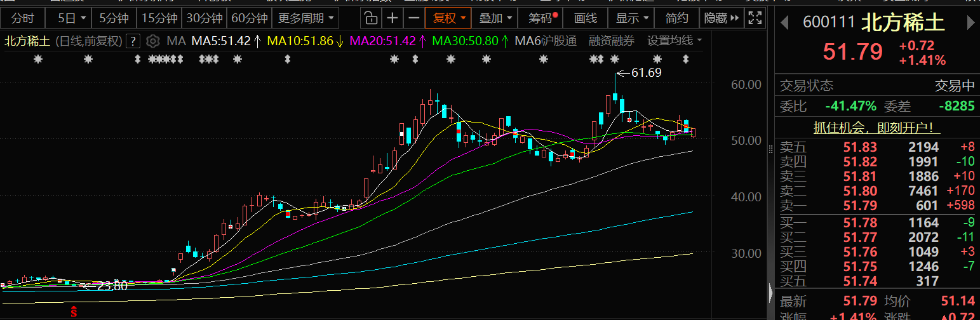This screenshot has width=980, height=320.
Task: Zoom out the chart with the minus icon
Action: pos(413,18)
